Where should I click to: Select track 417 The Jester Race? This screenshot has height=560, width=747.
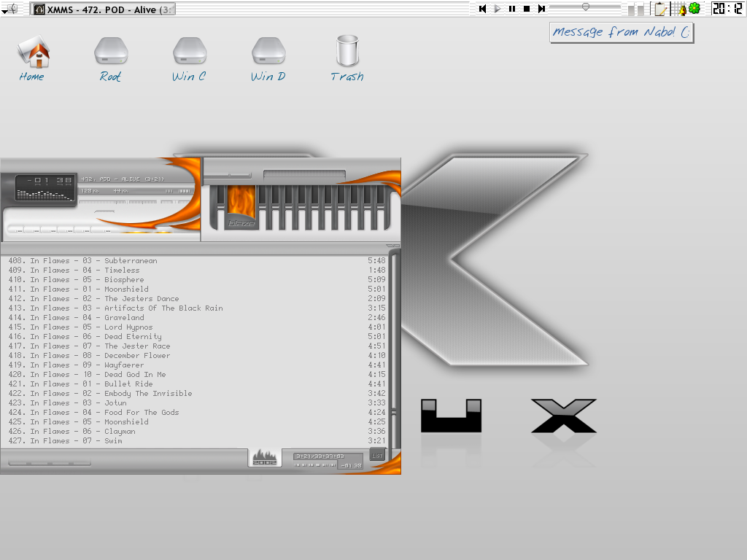pyautogui.click(x=197, y=346)
